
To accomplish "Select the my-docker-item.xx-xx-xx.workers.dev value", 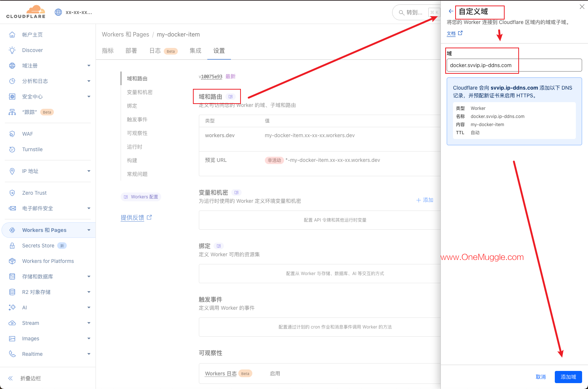I will [x=309, y=135].
